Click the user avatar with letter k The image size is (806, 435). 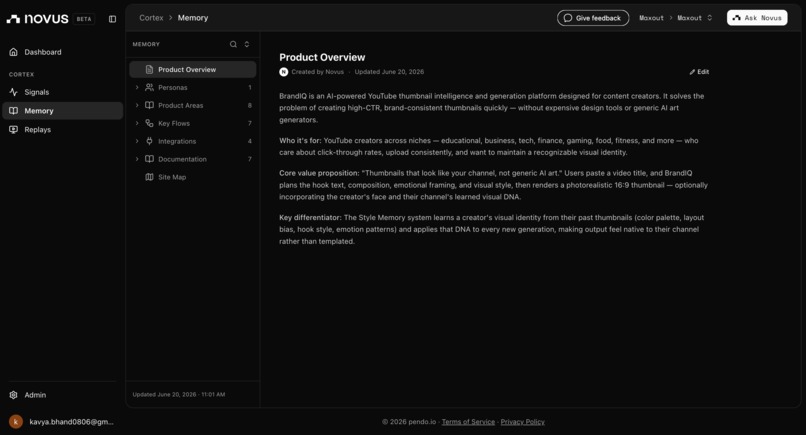pyautogui.click(x=16, y=422)
